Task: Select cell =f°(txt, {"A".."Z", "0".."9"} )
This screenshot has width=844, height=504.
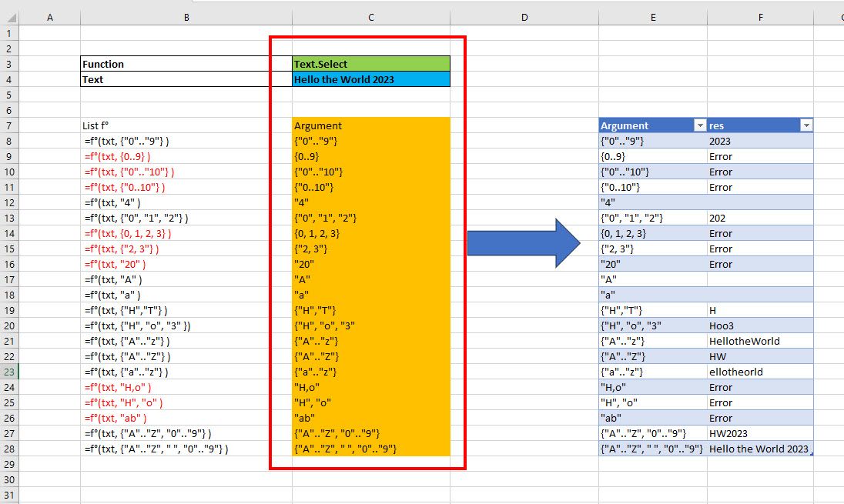Action: (186, 433)
